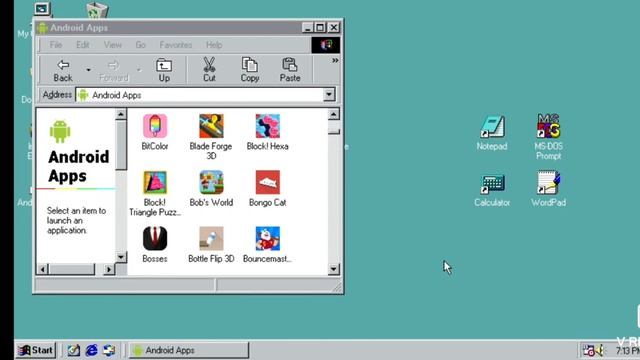Open the Calculator desktop shortcut
This screenshot has width=640, height=360.
coord(492,190)
